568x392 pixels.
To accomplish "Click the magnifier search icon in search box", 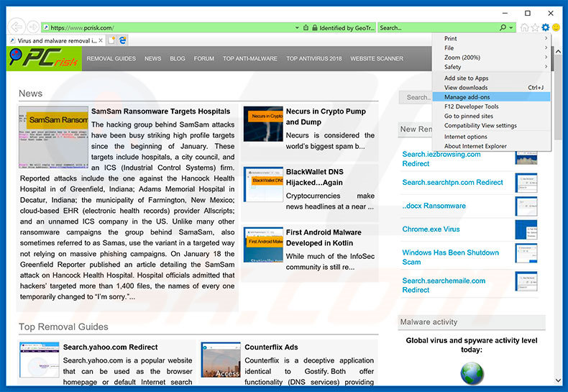I will [503, 27].
